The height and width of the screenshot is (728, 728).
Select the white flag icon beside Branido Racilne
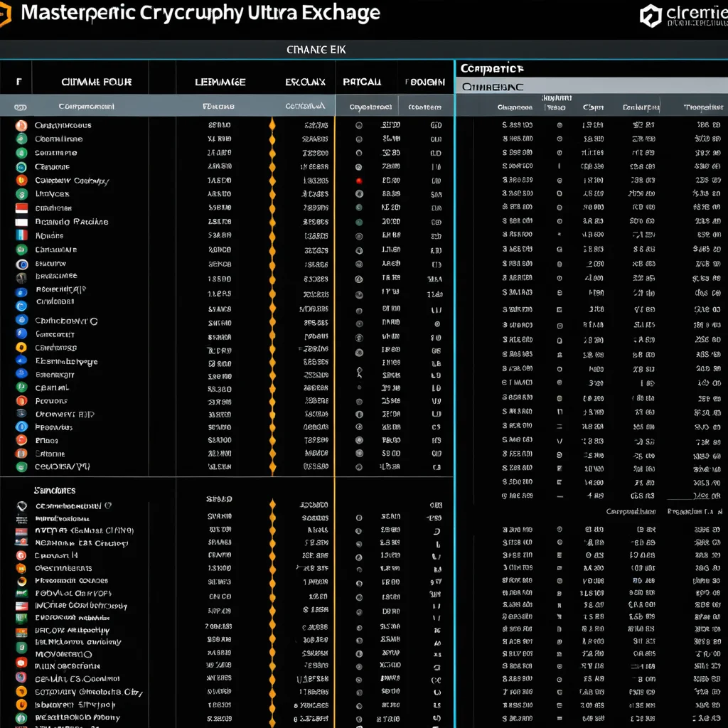click(21, 222)
